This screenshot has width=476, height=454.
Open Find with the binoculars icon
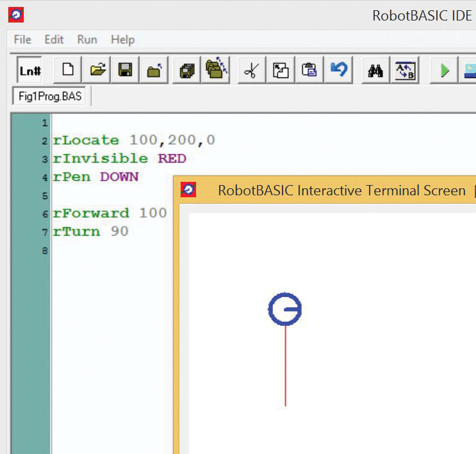375,70
